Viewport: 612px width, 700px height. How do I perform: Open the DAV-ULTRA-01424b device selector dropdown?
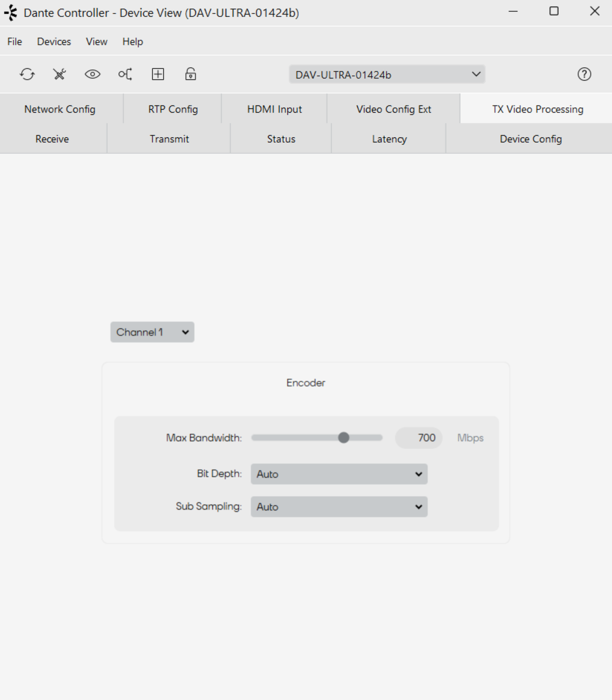click(387, 74)
